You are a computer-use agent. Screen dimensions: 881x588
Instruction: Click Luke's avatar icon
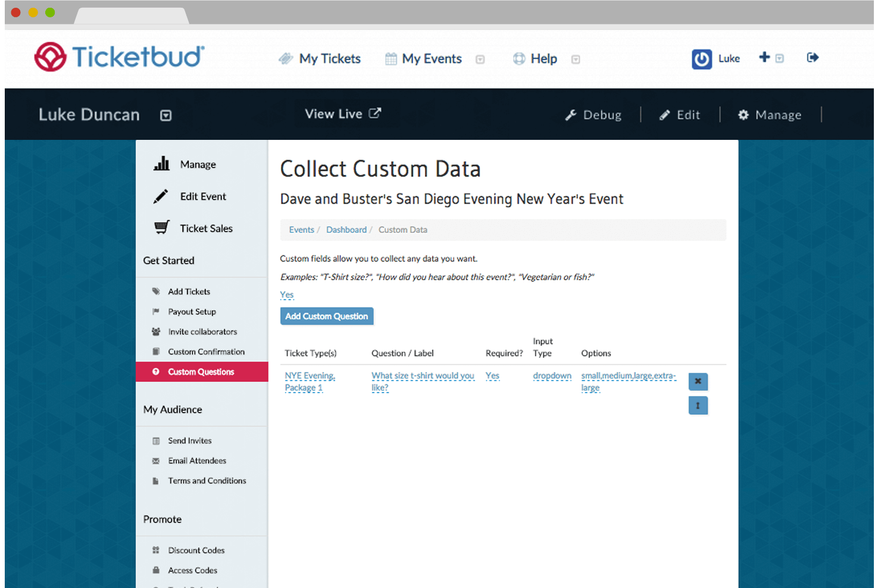(x=702, y=58)
